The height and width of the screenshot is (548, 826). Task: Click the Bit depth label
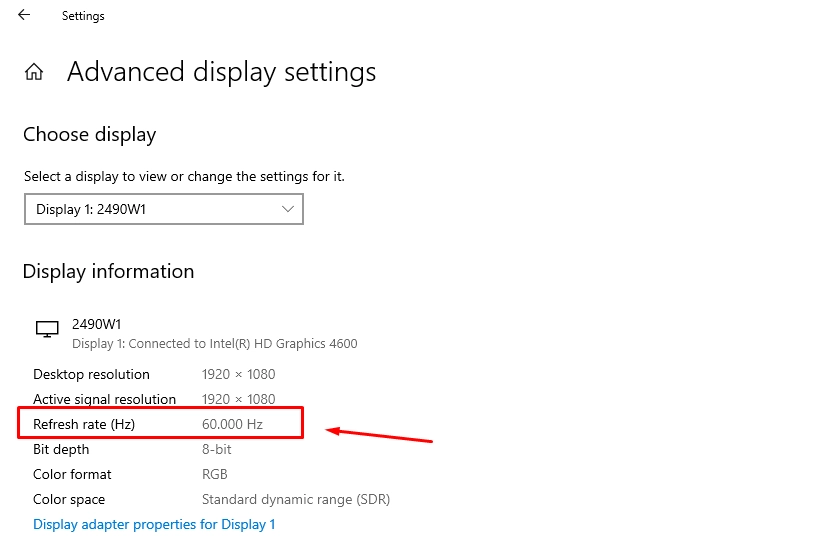(61, 449)
